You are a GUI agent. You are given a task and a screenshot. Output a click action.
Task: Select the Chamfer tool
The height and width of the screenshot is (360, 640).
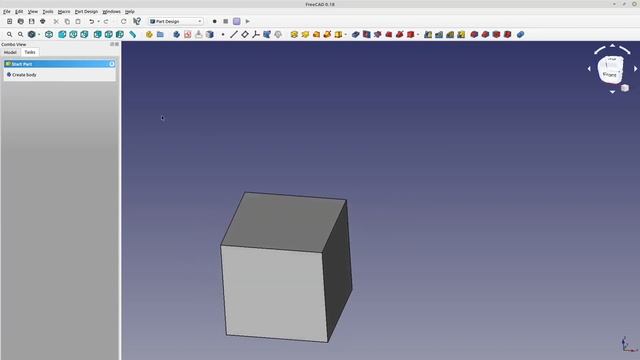485,35
